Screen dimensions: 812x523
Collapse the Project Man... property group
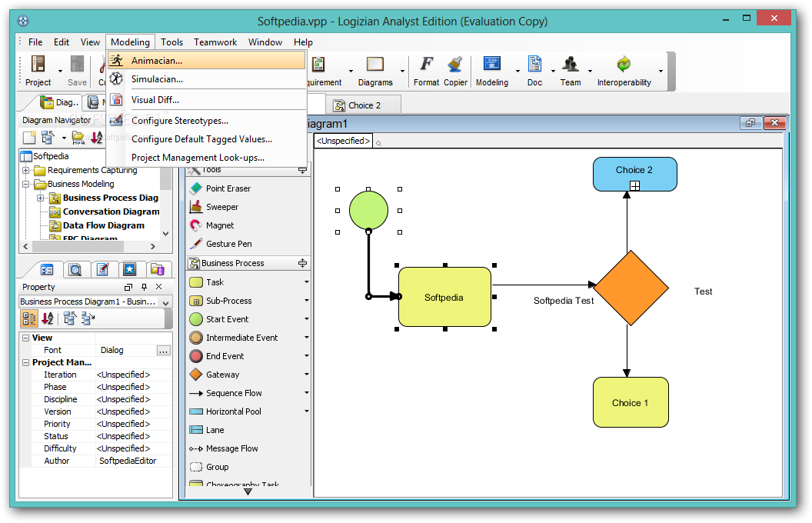click(25, 363)
